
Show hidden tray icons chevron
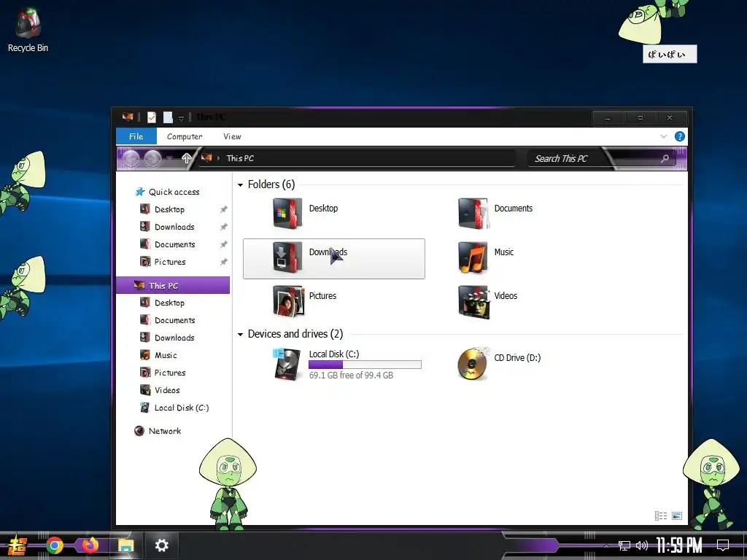606,545
